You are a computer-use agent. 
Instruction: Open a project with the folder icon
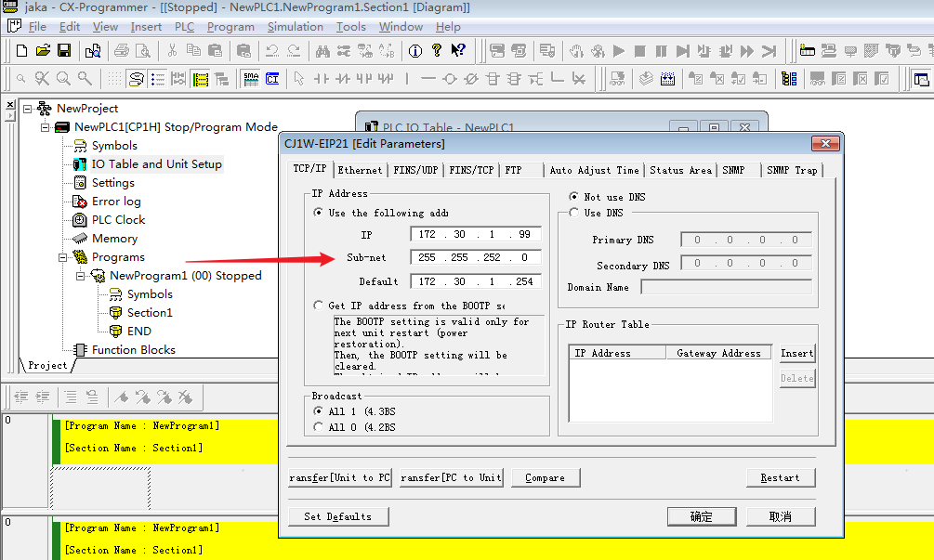pos(43,50)
